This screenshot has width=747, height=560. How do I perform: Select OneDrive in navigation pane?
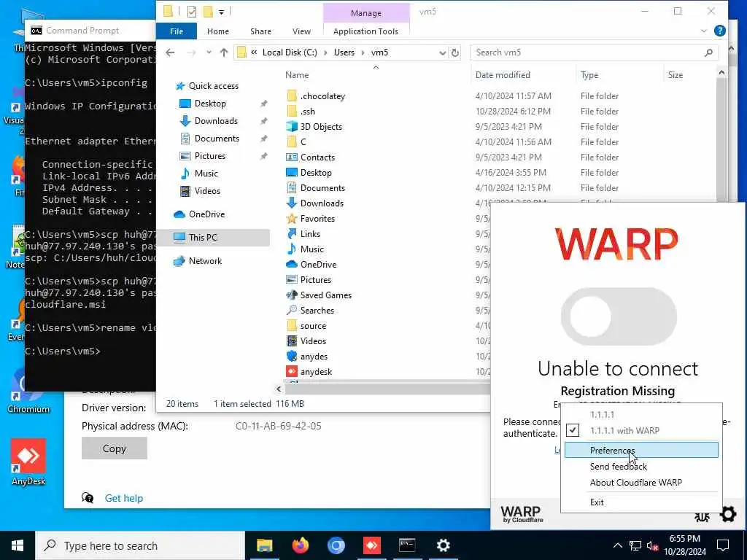206,214
